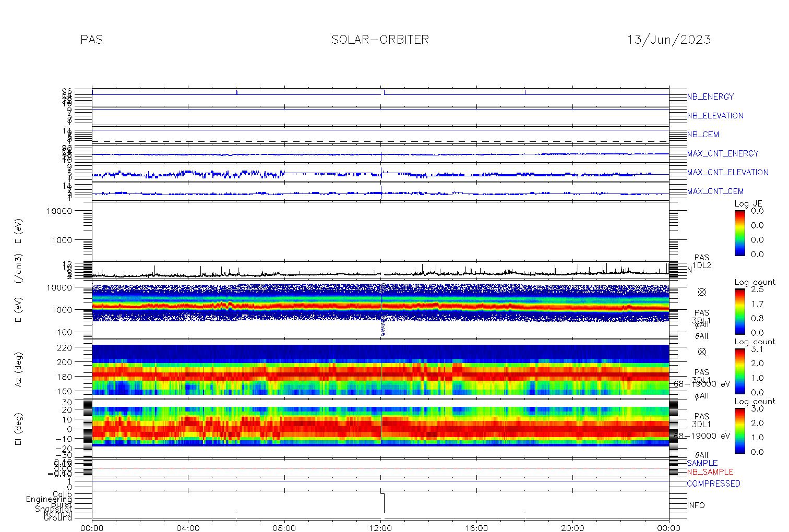
Task: Click the crossed-circle symbol beside the azimuth panel
Action: click(702, 352)
